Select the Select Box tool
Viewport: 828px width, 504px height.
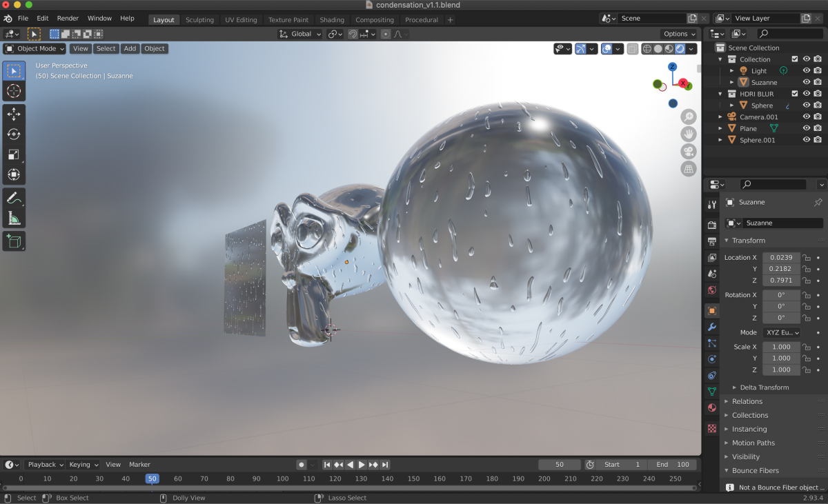pos(14,71)
